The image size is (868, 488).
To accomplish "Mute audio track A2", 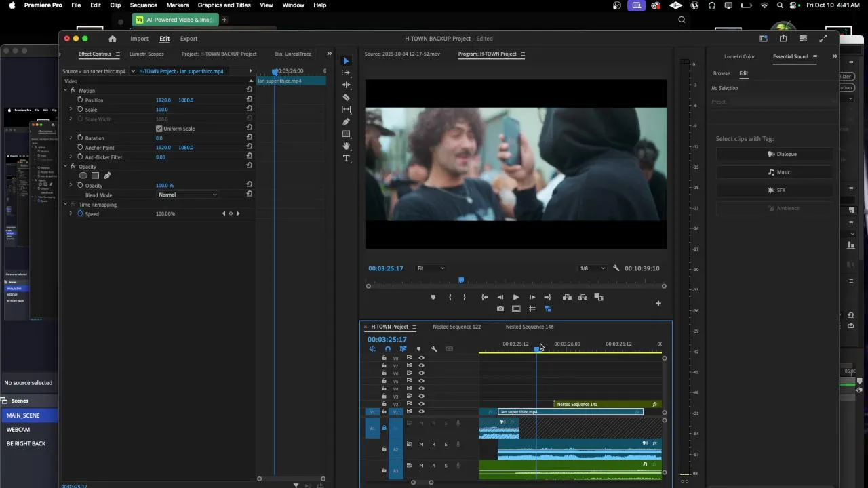I will point(421,445).
